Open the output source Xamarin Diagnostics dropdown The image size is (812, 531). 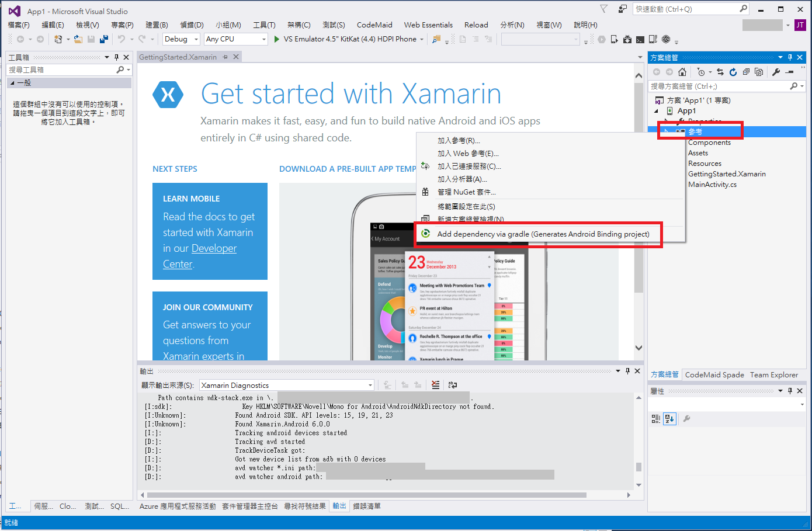coord(286,385)
